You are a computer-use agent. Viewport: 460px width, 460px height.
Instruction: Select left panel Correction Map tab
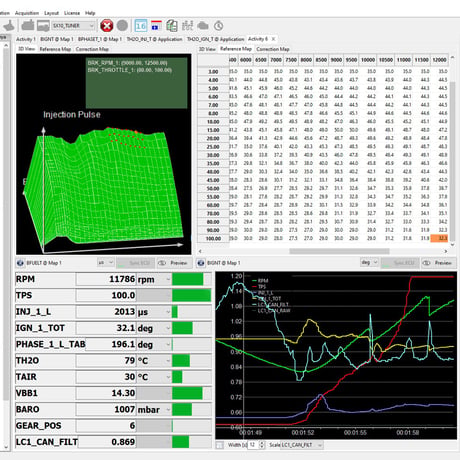[92, 49]
